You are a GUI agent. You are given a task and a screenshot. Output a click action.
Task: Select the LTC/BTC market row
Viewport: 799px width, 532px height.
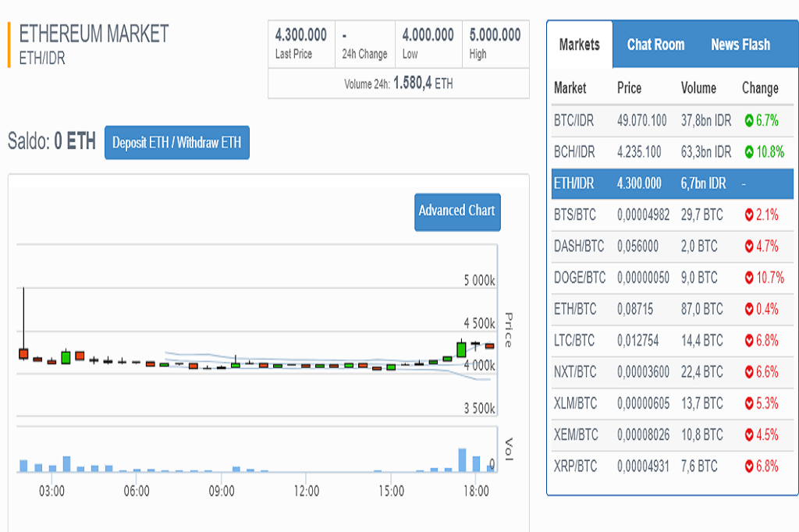pyautogui.click(x=672, y=340)
